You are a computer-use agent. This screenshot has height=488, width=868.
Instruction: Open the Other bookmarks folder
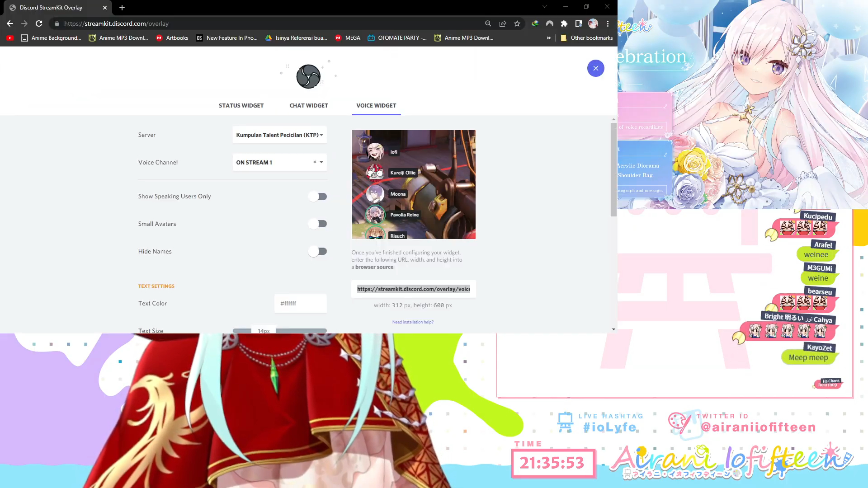(x=586, y=38)
